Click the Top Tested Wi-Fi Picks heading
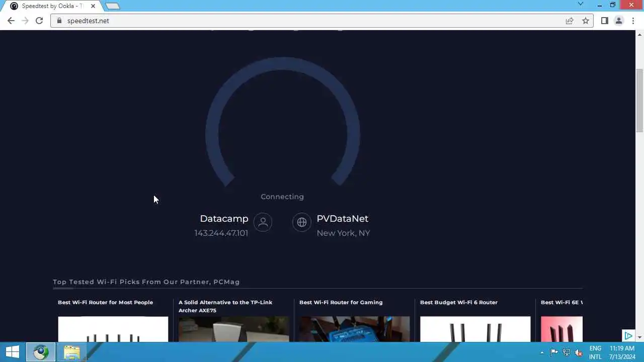Screen dimensions: 644x362 tap(146, 282)
